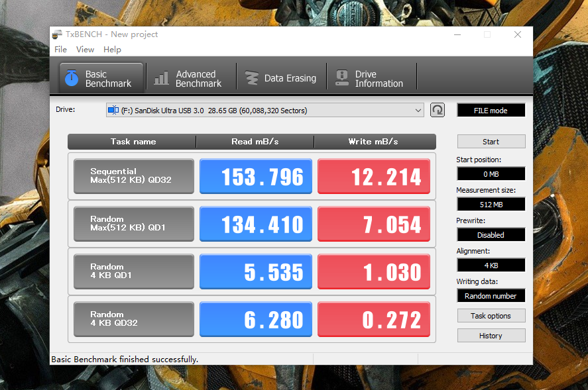The image size is (588, 390).
Task: Click status text Basic Benchmark finished successfully
Action: tap(125, 360)
